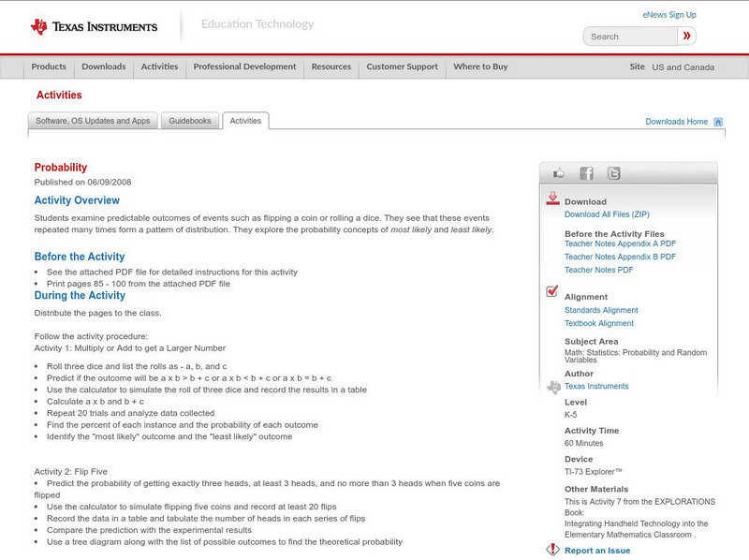Open the eNews Sign Up link
The width and height of the screenshot is (749, 560).
pyautogui.click(x=669, y=15)
